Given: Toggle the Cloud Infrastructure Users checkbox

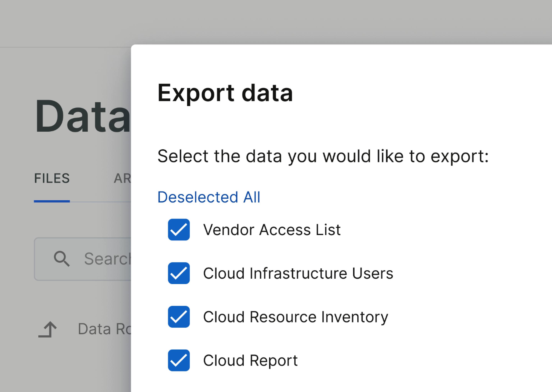Looking at the screenshot, I should point(179,273).
